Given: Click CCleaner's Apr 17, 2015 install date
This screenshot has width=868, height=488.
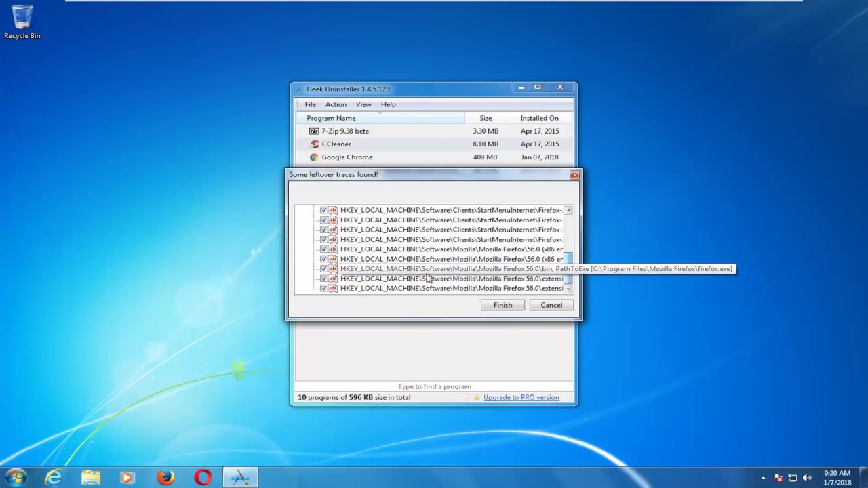Looking at the screenshot, I should 540,144.
